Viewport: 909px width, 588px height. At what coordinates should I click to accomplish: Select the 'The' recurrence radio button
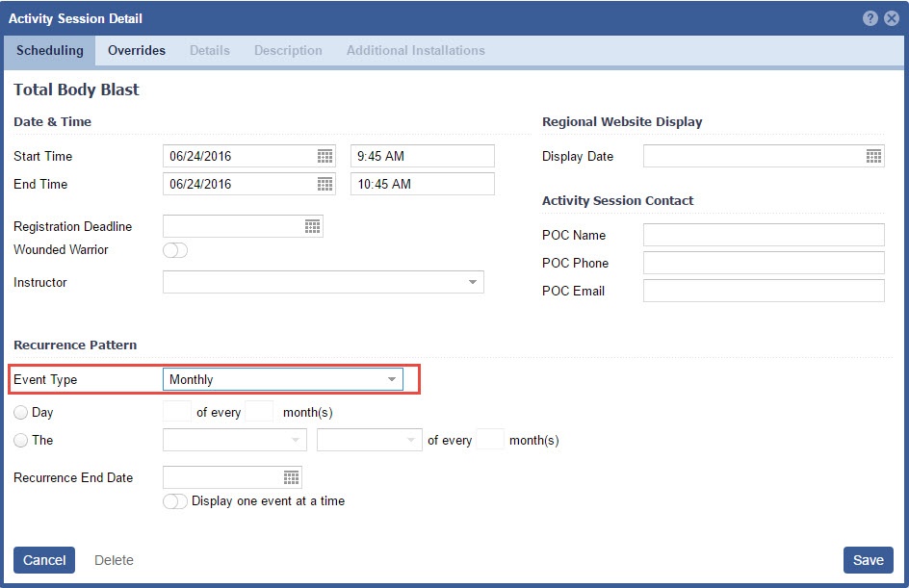pos(20,441)
